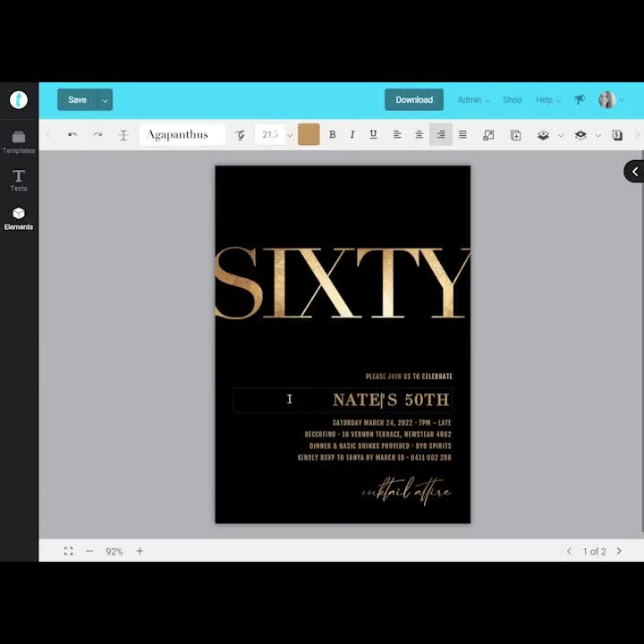Click the resize element icon

click(488, 135)
